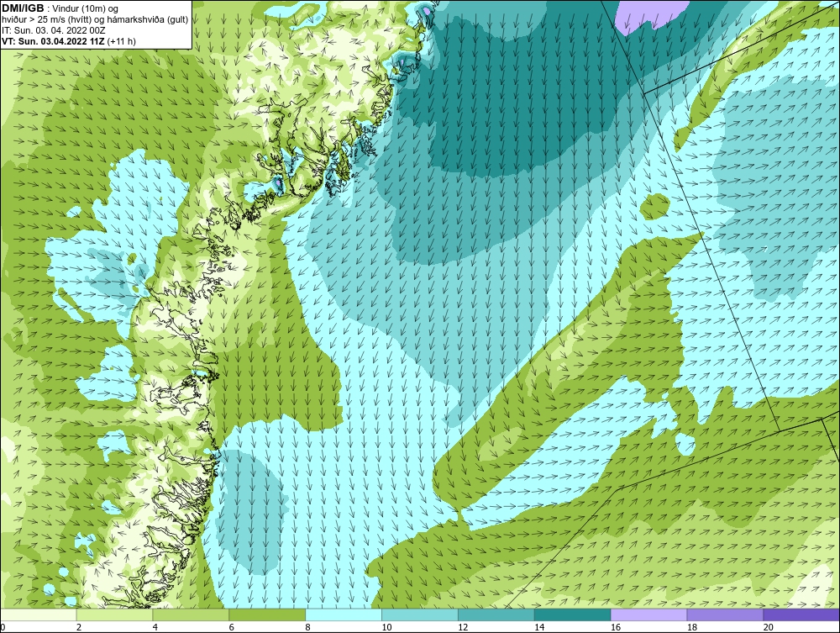This screenshot has width=840, height=633.
Task: Click the turquoise 10–12 m/s legend swatch
Action: click(420, 615)
